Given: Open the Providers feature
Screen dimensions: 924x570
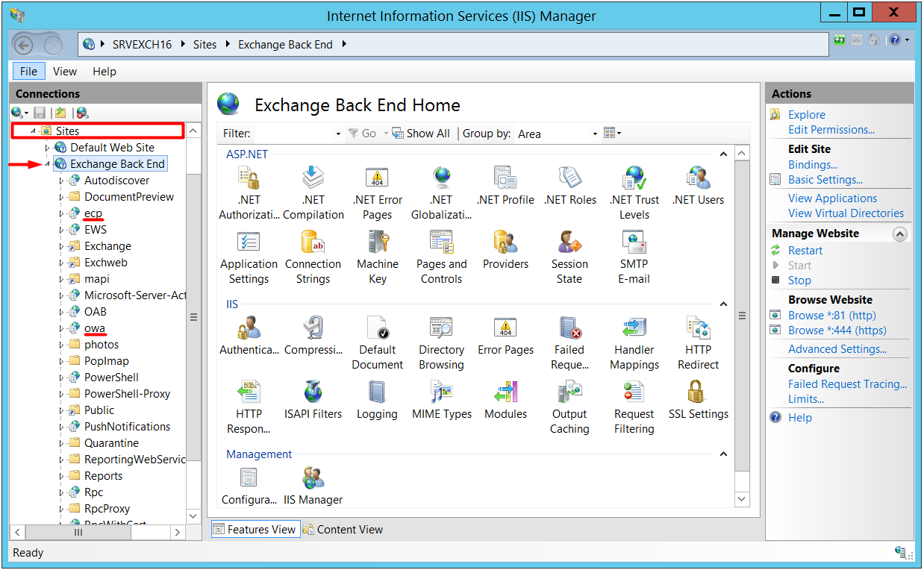Looking at the screenshot, I should (x=505, y=250).
